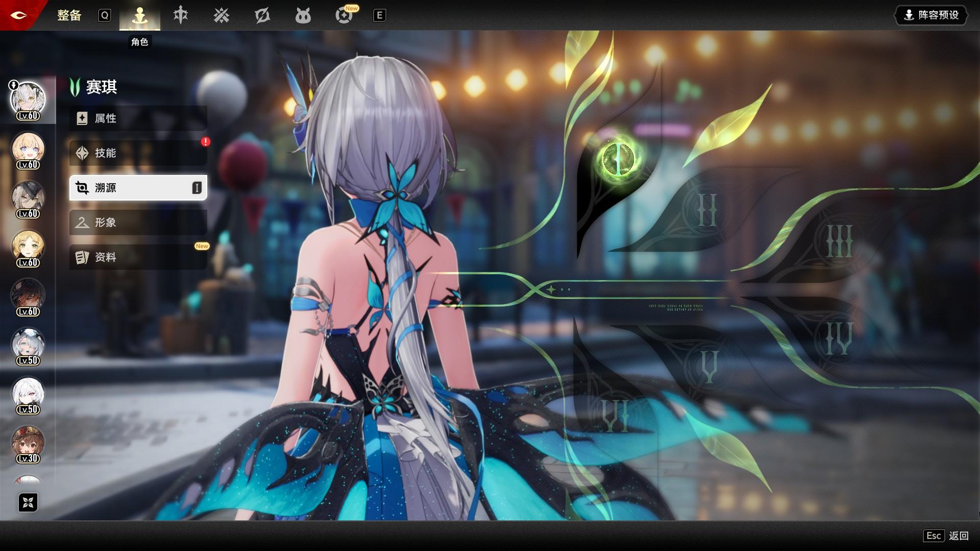The height and width of the screenshot is (551, 980).
Task: Click the 阵容预设 team preset button
Action: [x=932, y=15]
